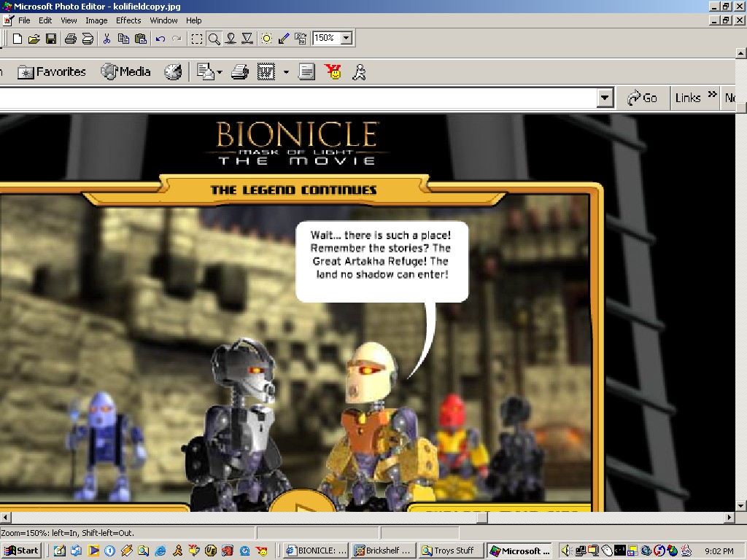Launch QuickTime from the quick launch bar
The height and width of the screenshot is (560, 747).
point(244,551)
